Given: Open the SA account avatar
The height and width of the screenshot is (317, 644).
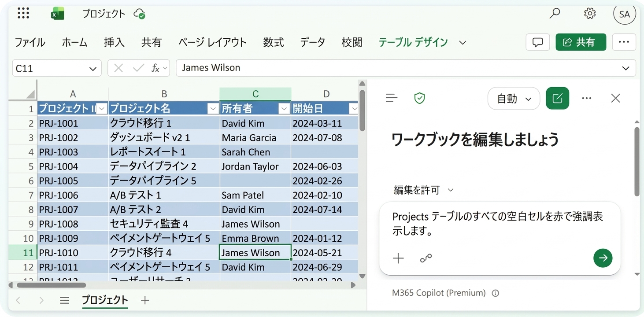Looking at the screenshot, I should [625, 14].
